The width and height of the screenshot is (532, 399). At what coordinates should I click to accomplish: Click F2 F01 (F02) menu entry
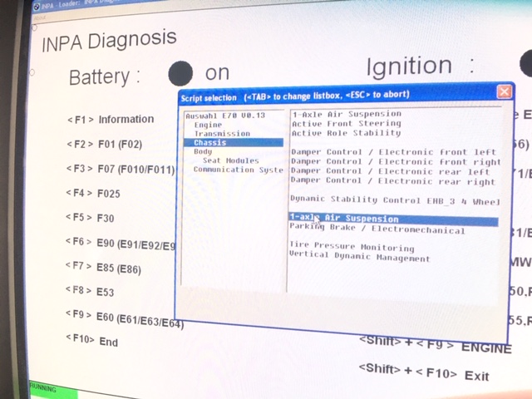click(105, 144)
